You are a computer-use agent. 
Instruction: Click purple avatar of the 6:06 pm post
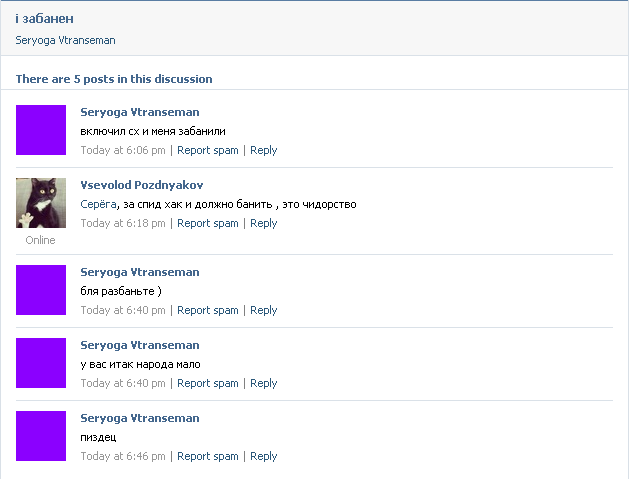(x=41, y=130)
